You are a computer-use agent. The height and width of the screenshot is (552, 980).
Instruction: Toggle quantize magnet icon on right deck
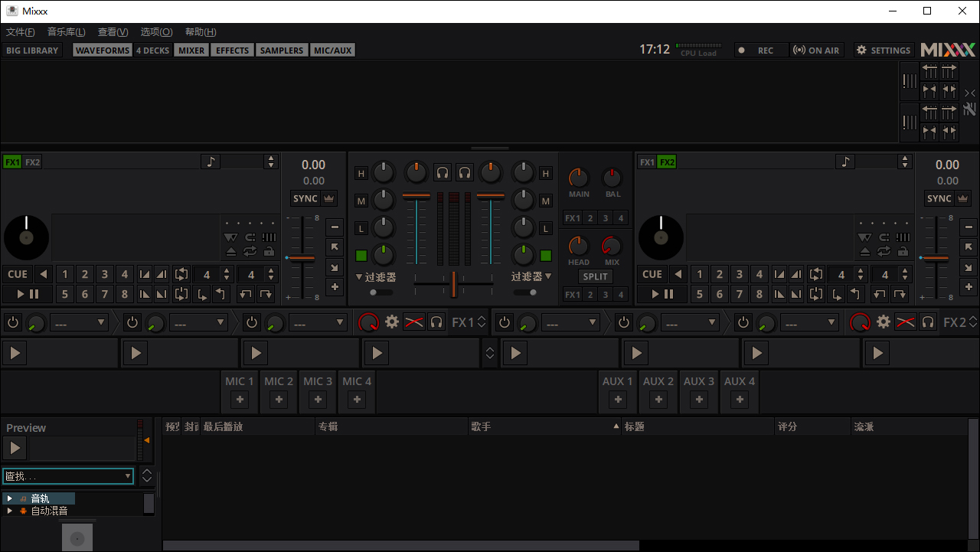pos(884,237)
